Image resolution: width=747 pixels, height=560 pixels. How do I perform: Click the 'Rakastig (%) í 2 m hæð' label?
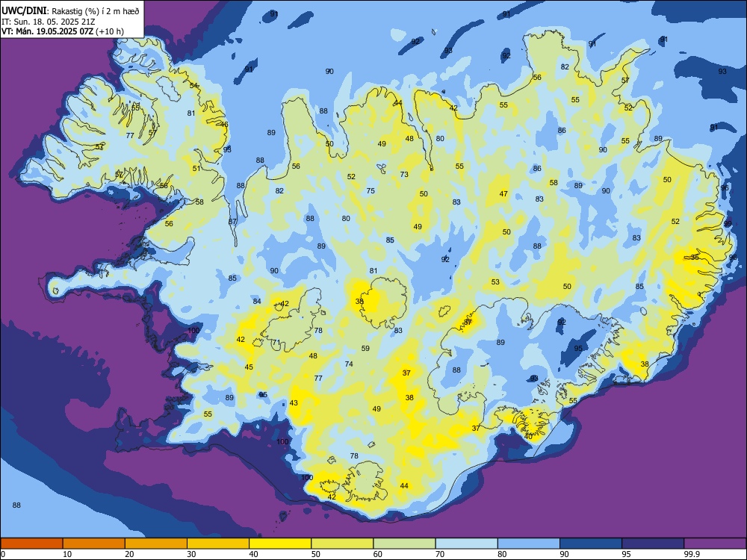96,11
